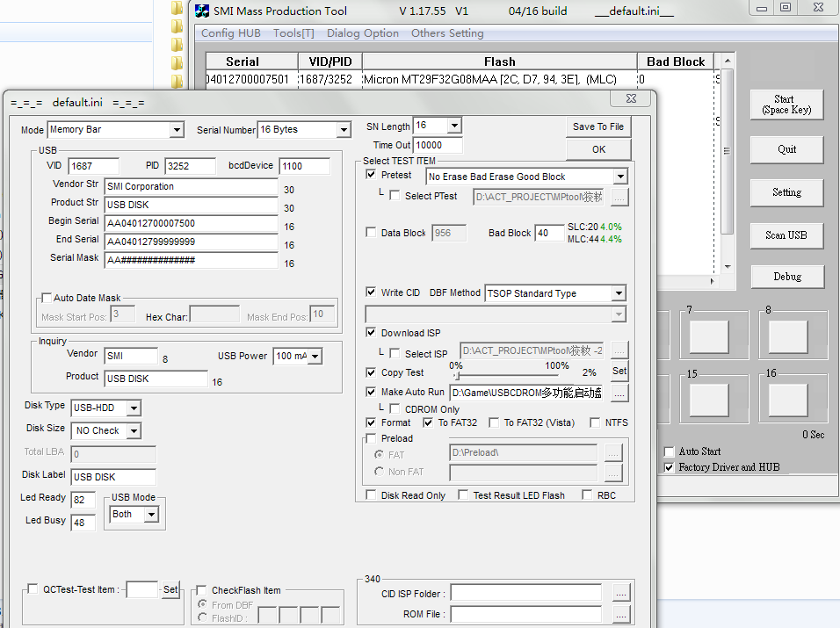
Task: Open DBF Method TSOP Standard Type dropdown
Action: pyautogui.click(x=619, y=293)
